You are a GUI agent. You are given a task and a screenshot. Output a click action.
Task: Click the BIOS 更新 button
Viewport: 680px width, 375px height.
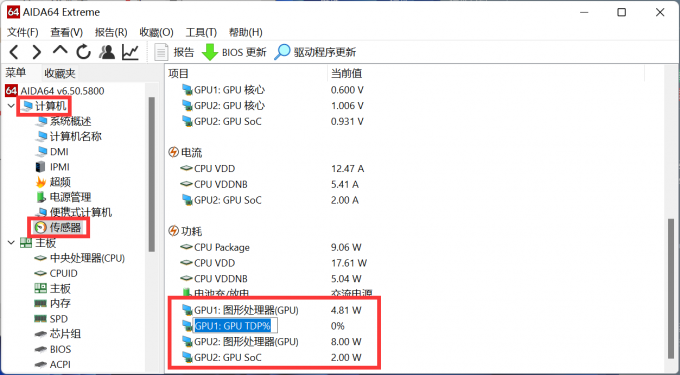234,52
